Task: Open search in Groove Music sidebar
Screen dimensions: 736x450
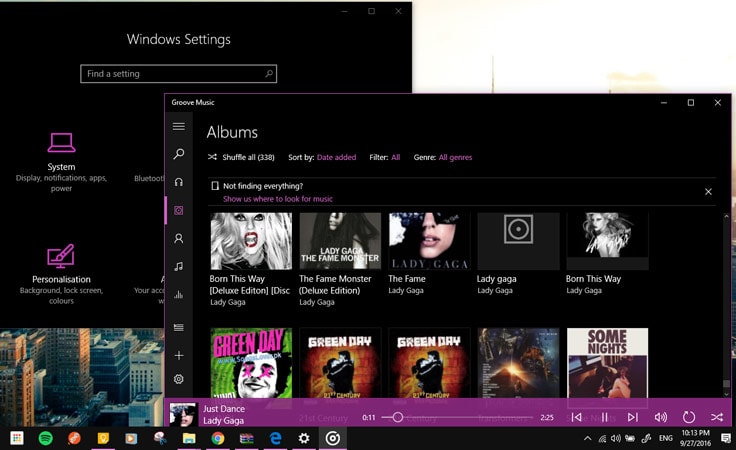Action: point(178,154)
